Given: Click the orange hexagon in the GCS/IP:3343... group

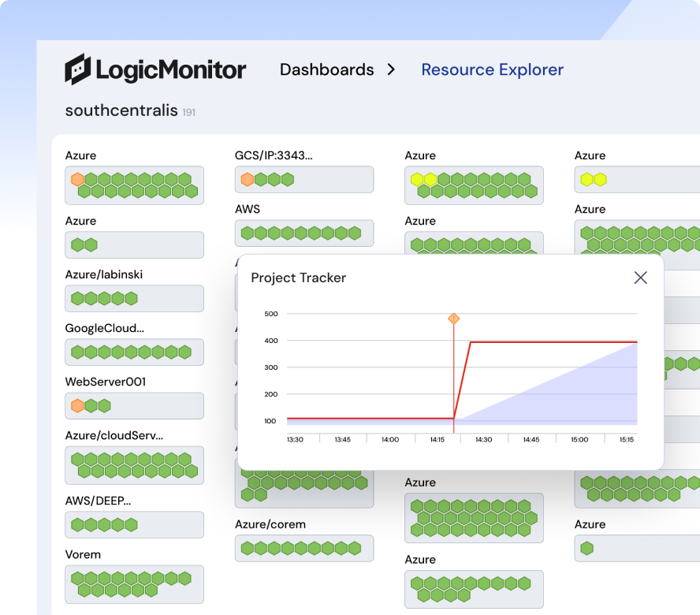Looking at the screenshot, I should coord(248,180).
